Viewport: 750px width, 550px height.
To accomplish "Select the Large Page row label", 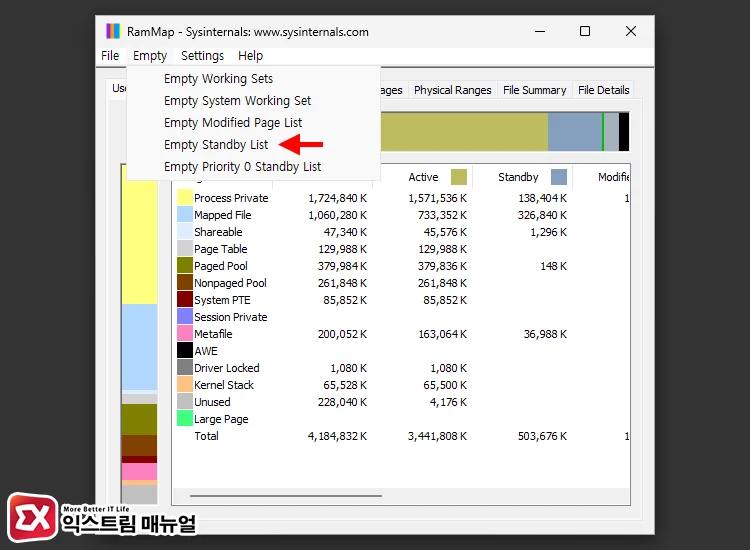I will tap(221, 419).
